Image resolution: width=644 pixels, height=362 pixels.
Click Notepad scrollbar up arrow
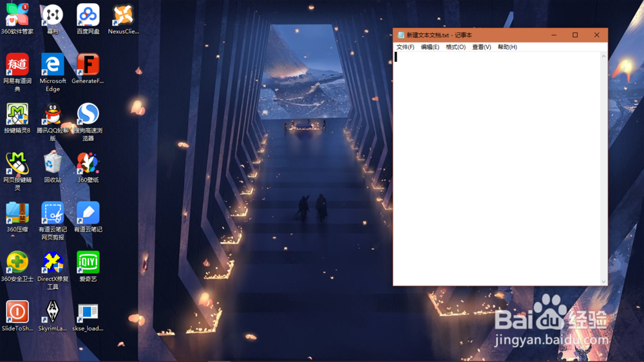(603, 56)
